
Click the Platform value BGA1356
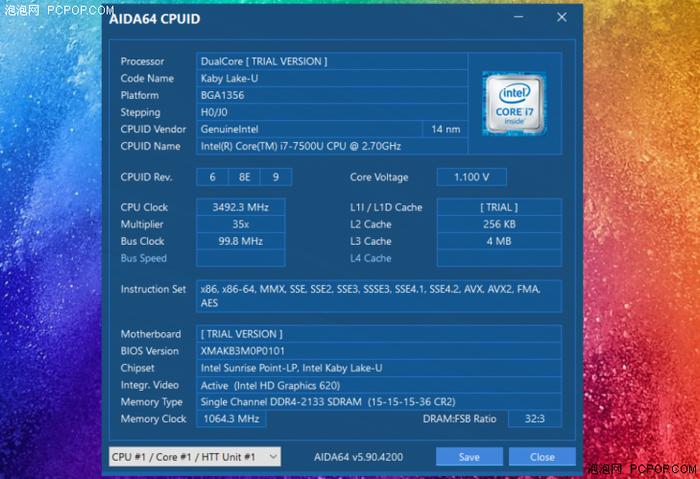pyautogui.click(x=332, y=95)
